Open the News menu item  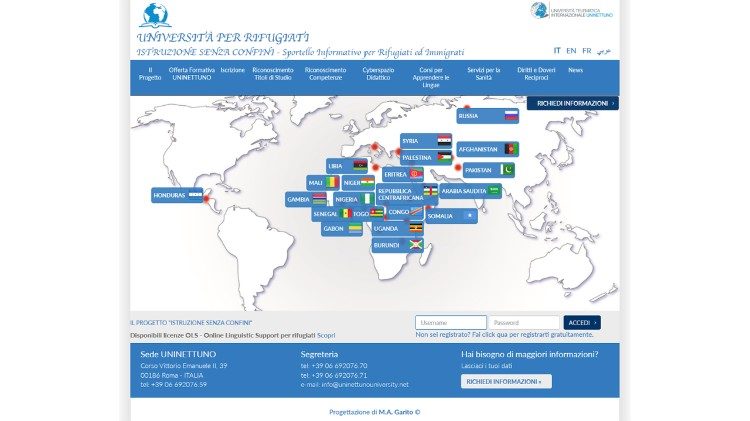tap(575, 70)
